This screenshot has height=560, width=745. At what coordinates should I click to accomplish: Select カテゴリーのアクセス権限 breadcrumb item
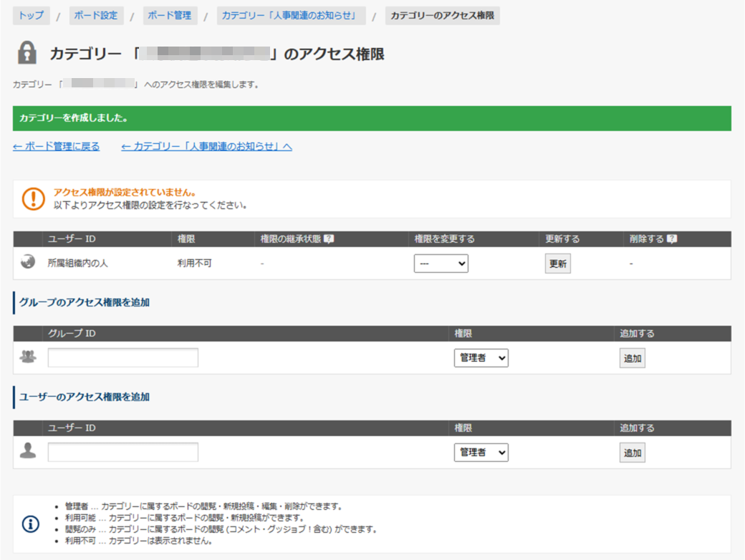[443, 15]
